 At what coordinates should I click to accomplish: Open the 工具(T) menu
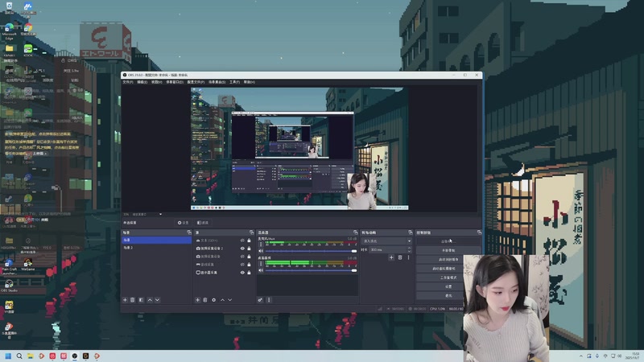pyautogui.click(x=234, y=82)
